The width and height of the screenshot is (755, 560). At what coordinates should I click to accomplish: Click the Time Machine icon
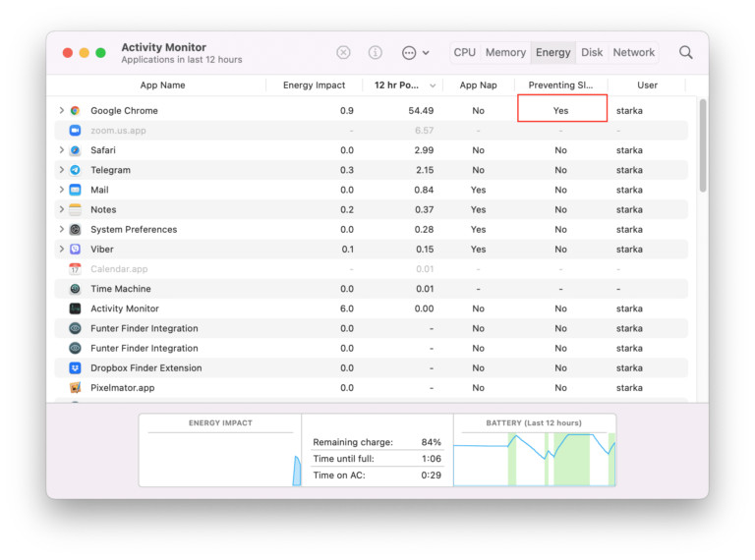pyautogui.click(x=75, y=289)
